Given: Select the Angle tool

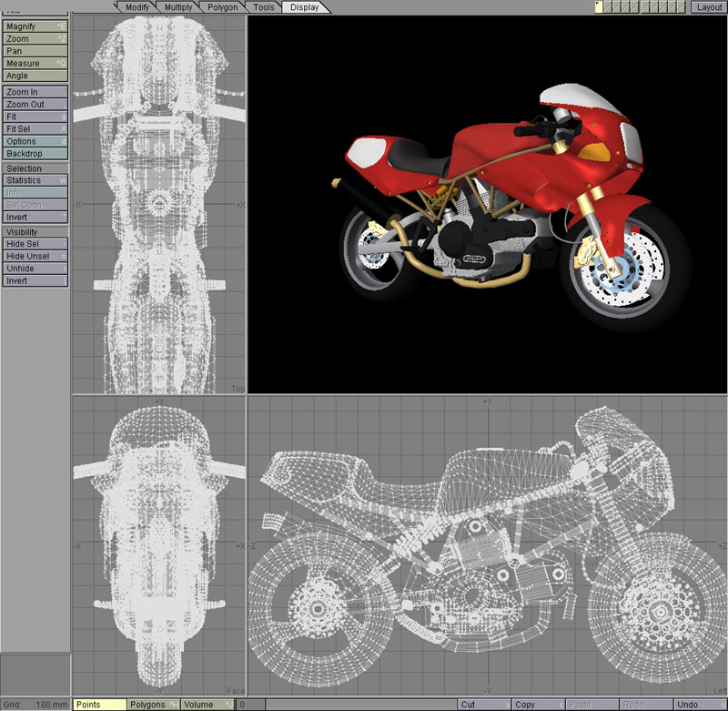Looking at the screenshot, I should pos(35,76).
